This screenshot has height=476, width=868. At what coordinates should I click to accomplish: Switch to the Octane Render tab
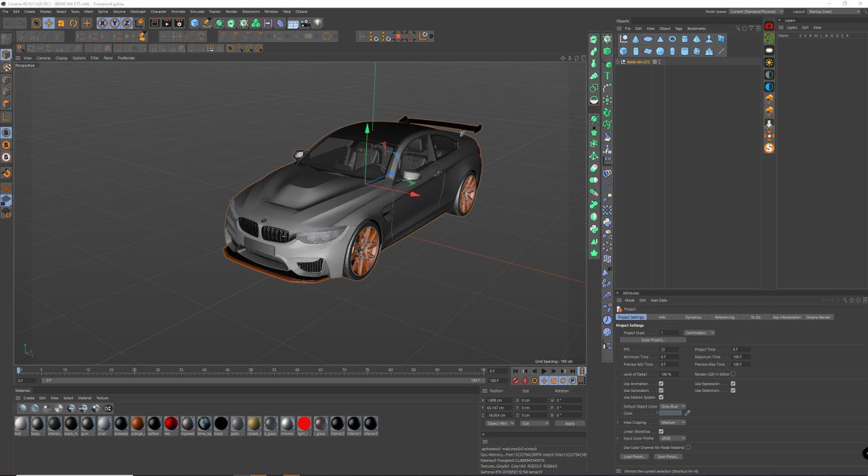click(x=818, y=317)
